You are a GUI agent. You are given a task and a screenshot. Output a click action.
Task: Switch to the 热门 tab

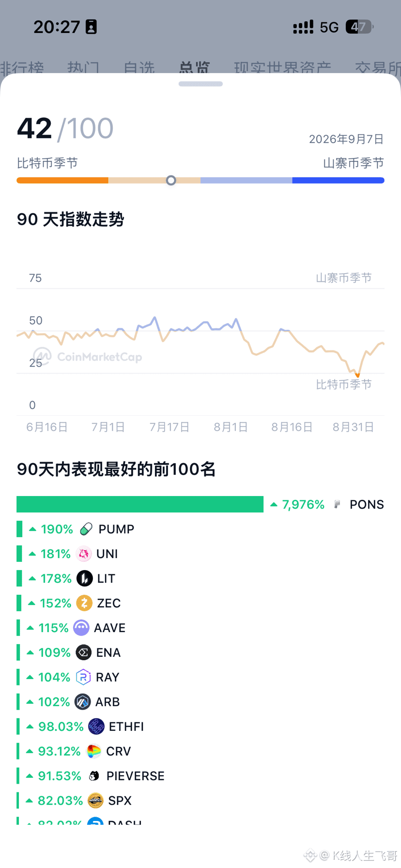point(83,68)
